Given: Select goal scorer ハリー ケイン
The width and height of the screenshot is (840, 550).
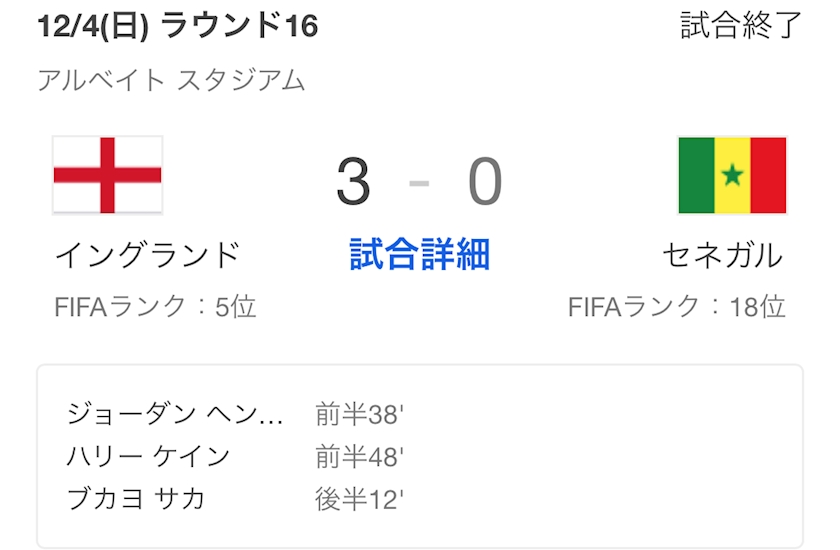Looking at the screenshot, I should tap(149, 457).
